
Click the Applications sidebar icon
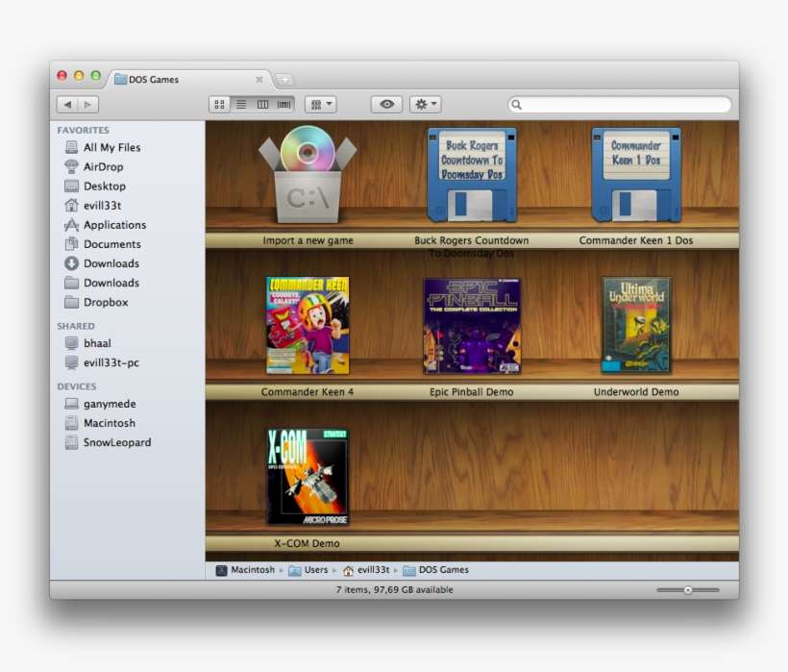pyautogui.click(x=71, y=225)
